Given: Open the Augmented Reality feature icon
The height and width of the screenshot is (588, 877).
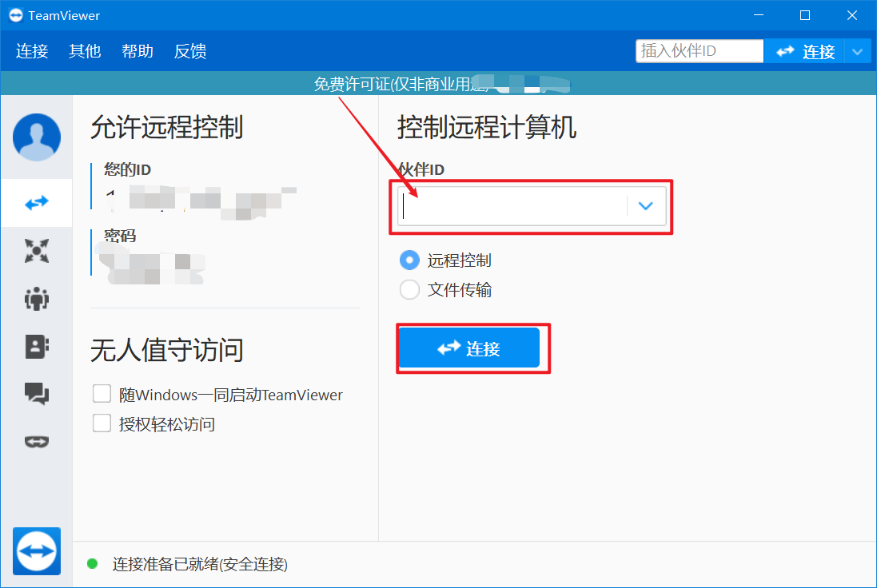Looking at the screenshot, I should 36,441.
